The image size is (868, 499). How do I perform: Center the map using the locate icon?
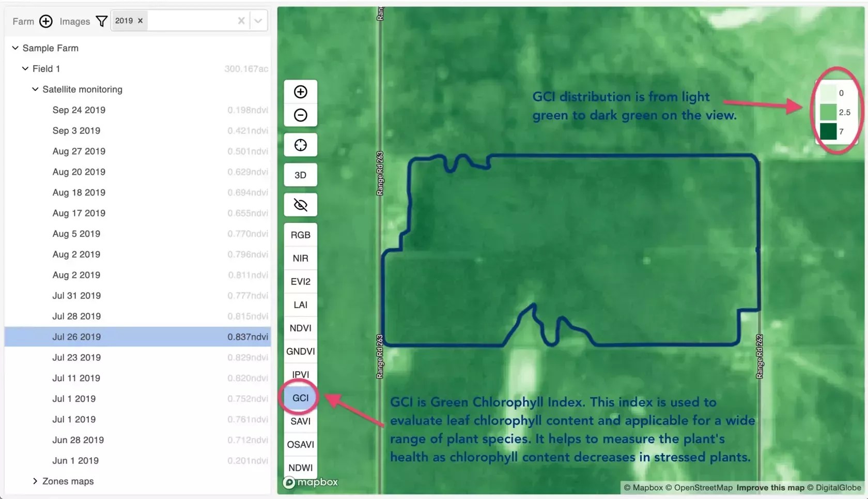tap(300, 145)
